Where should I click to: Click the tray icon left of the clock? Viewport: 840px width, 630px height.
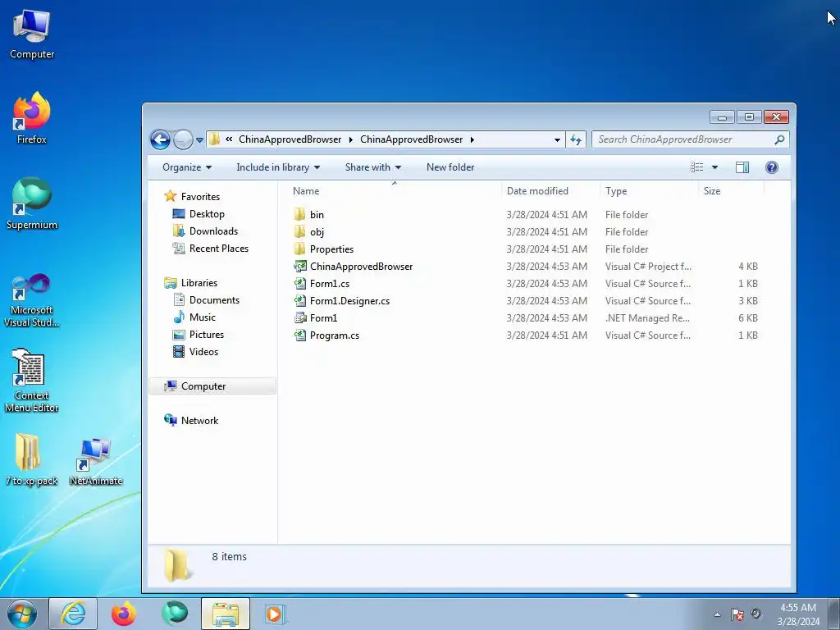756,614
